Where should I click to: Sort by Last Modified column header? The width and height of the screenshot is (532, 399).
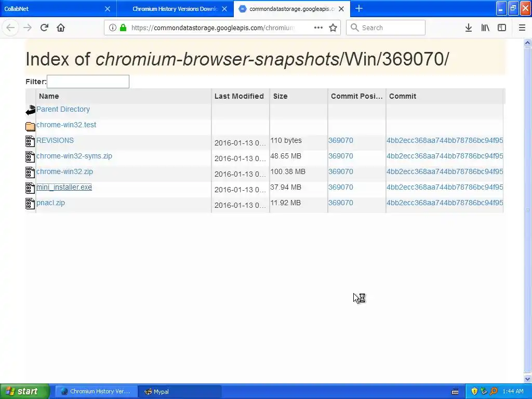coord(240,96)
